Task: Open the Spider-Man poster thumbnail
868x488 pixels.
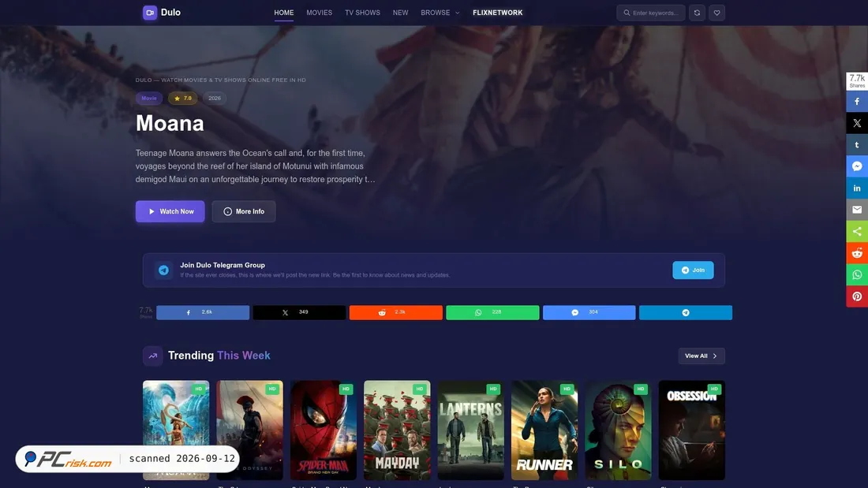Action: (x=324, y=430)
